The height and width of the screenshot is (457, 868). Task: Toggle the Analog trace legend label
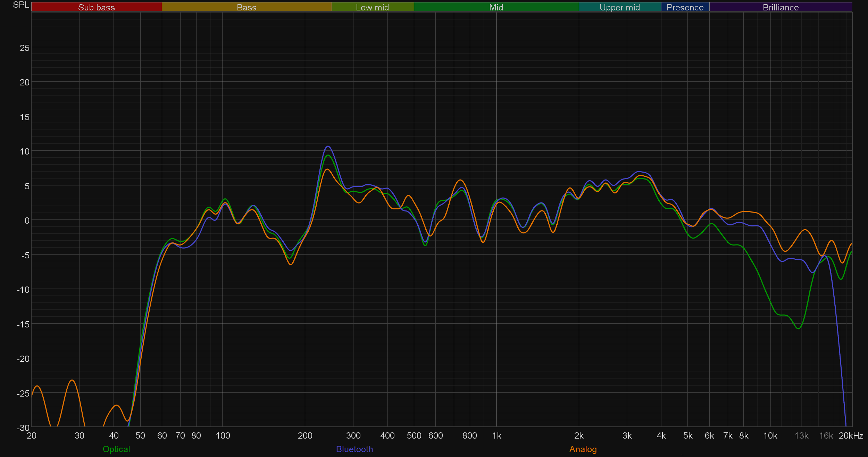583,449
